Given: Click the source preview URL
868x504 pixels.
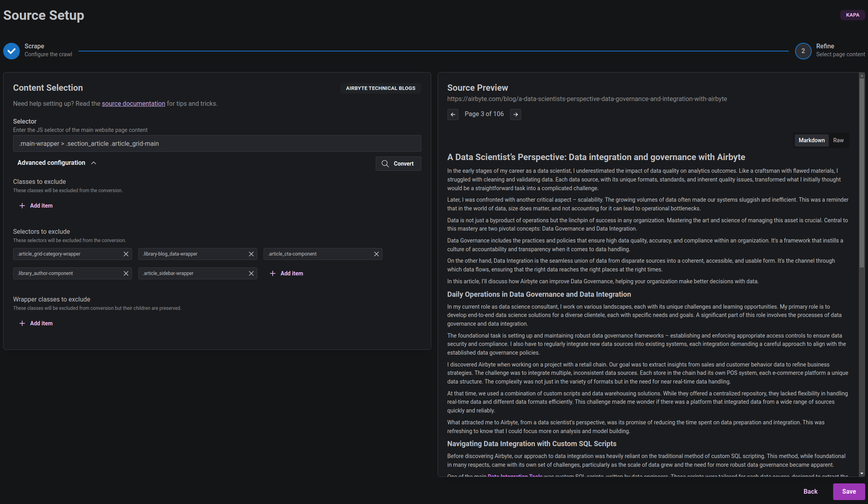Looking at the screenshot, I should click(587, 99).
